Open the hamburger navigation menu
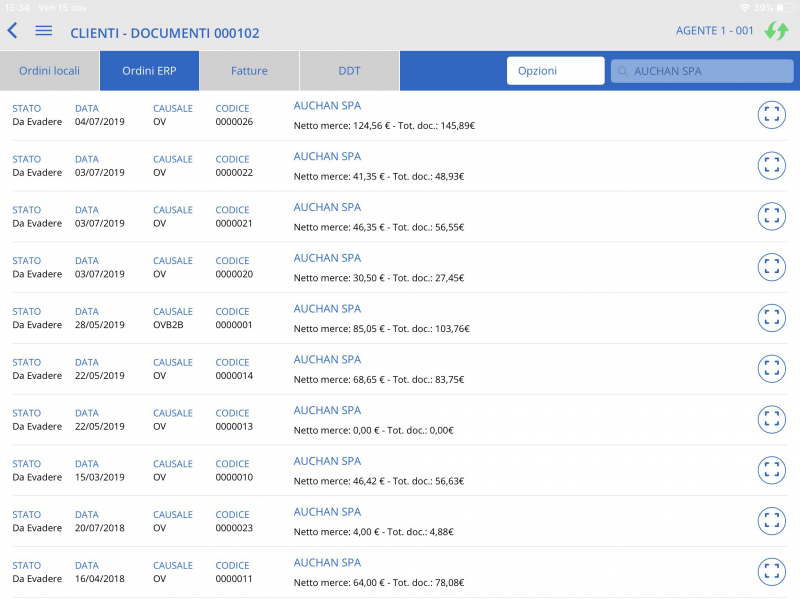This screenshot has width=800, height=600. point(42,30)
